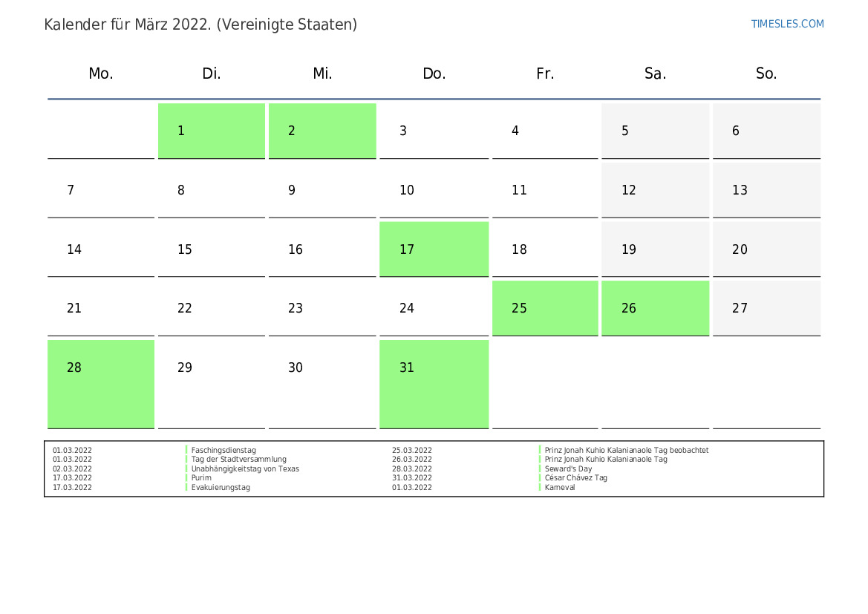Click the 'Do.' weekday column header
Image resolution: width=868 pixels, height=614 pixels.
(434, 74)
